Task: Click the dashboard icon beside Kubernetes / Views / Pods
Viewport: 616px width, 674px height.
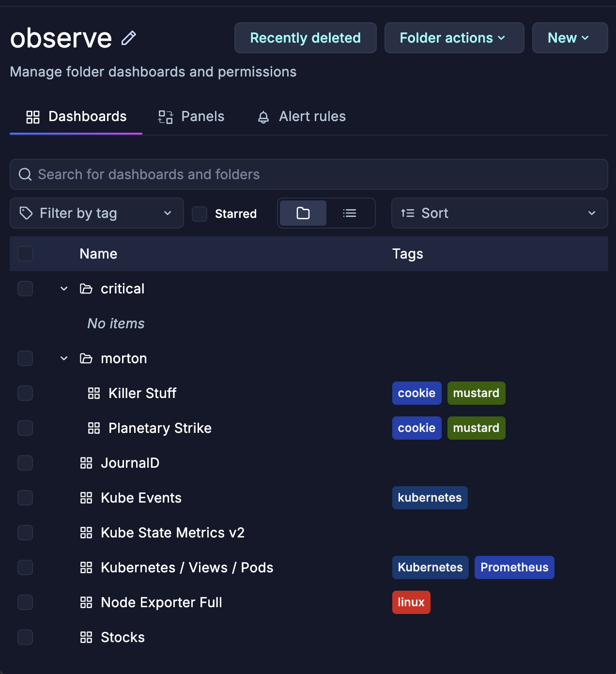Action: (x=86, y=567)
